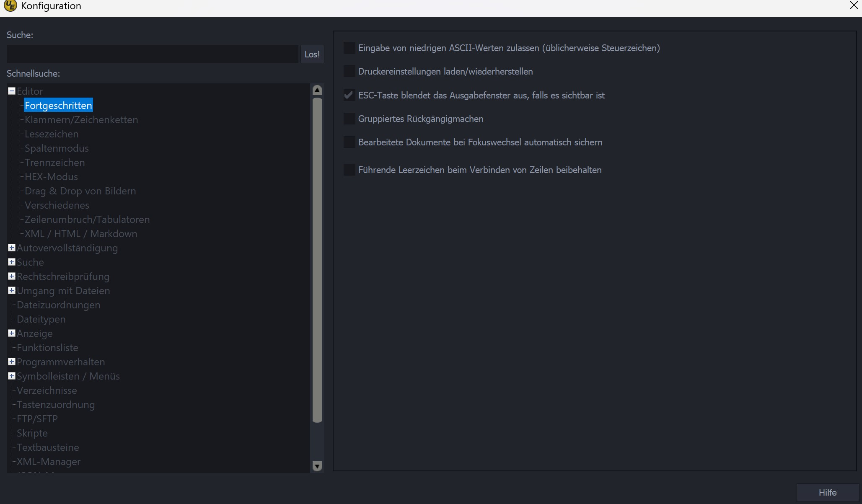Image resolution: width=862 pixels, height=504 pixels.
Task: Select Anzeige label in tree
Action: [35, 333]
